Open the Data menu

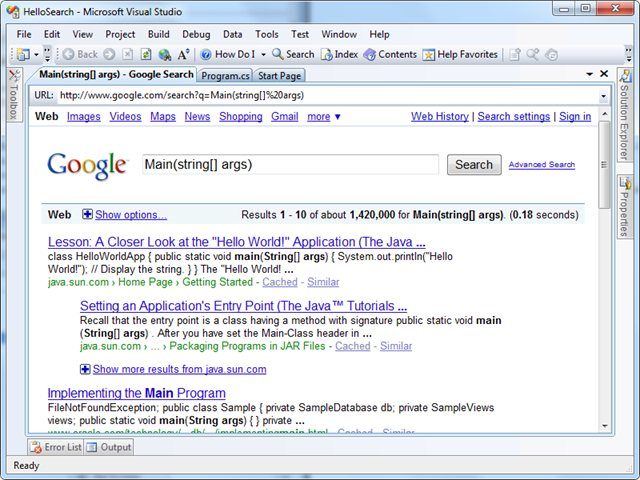coord(233,34)
